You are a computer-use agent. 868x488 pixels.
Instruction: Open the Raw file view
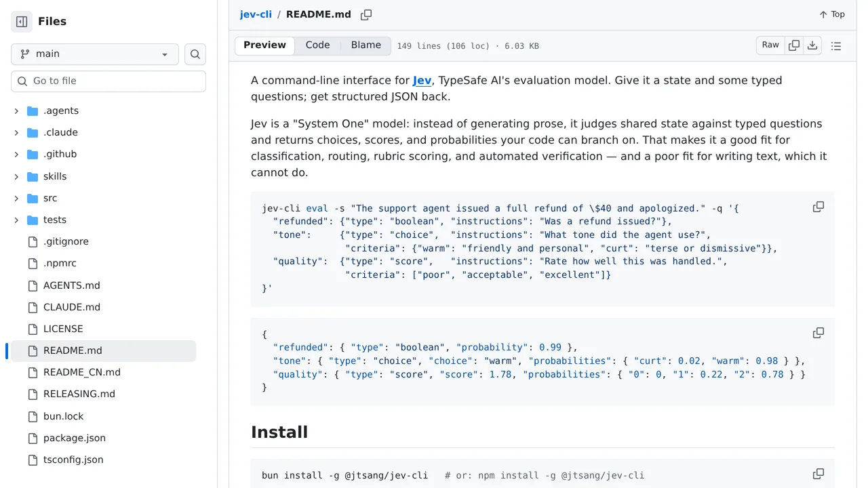(770, 45)
